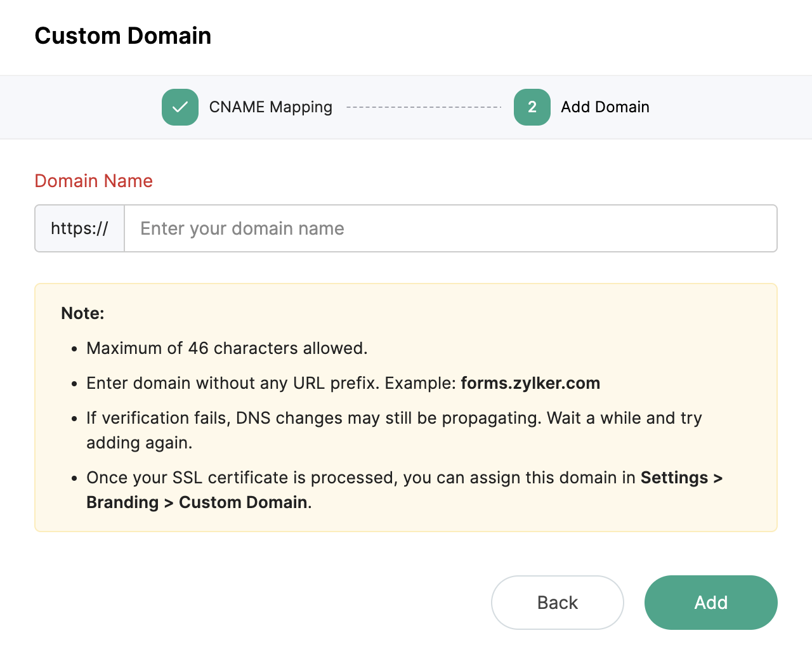Click the 'If verification fails' note line
The height and width of the screenshot is (666, 812).
394,430
